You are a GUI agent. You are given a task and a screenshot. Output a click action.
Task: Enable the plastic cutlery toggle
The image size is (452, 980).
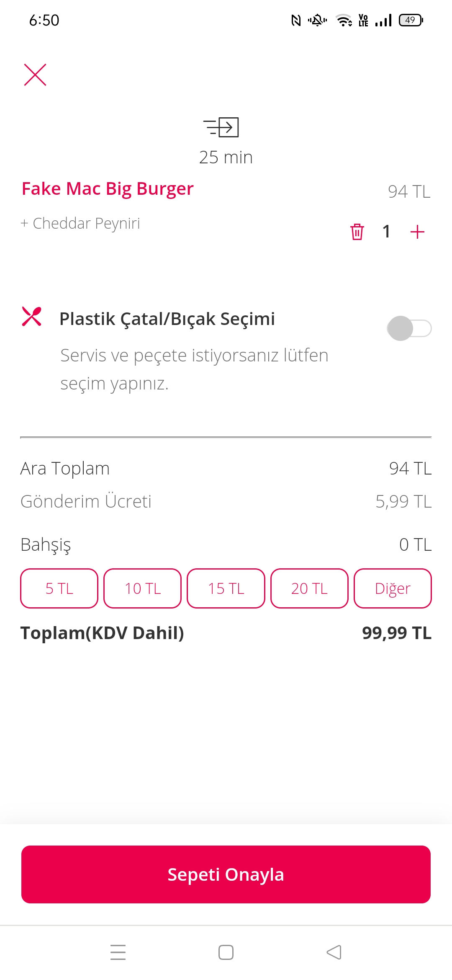[x=409, y=328]
